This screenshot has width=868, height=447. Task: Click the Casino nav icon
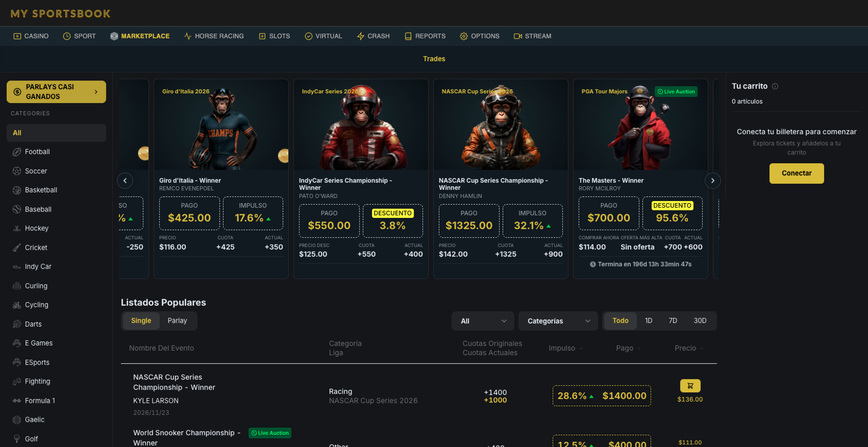pyautogui.click(x=17, y=36)
